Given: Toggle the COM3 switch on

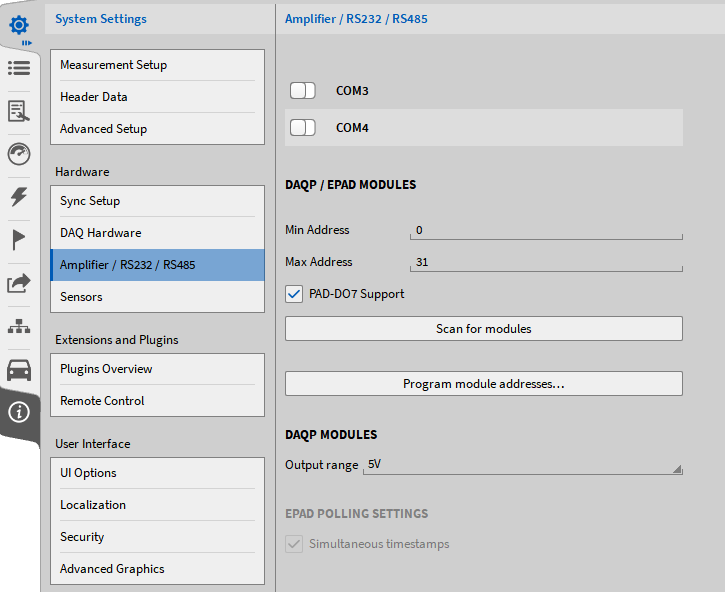Looking at the screenshot, I should click(x=303, y=91).
